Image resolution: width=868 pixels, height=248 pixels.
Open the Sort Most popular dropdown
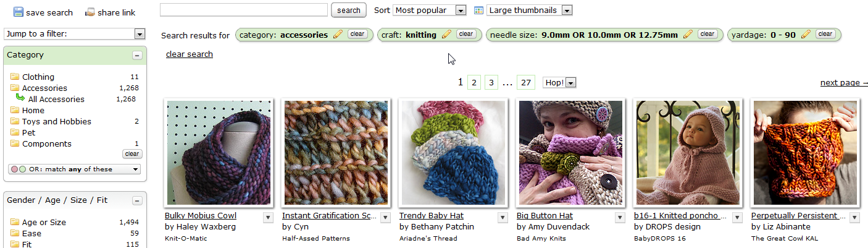coord(430,10)
